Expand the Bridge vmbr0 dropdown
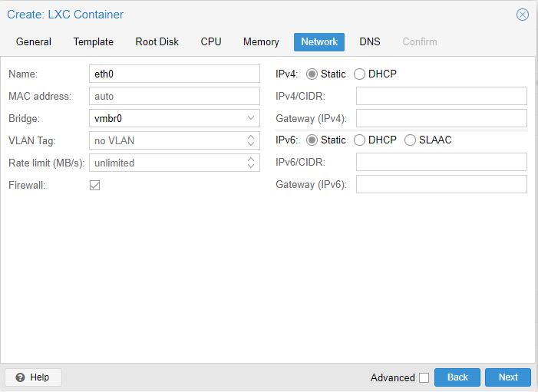 251,119
